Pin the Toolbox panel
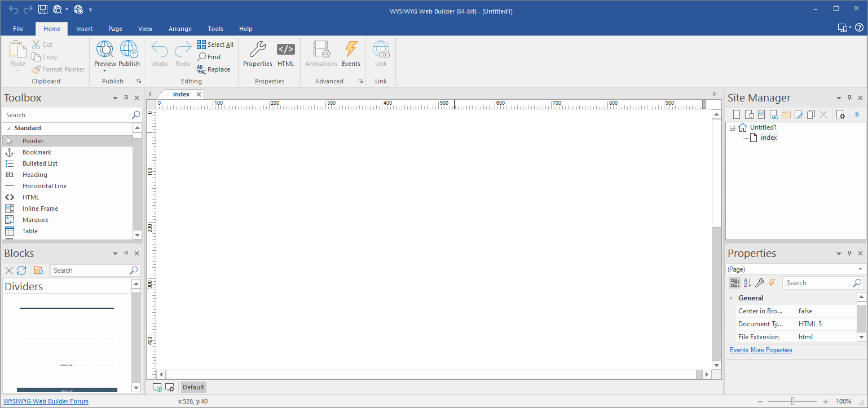The height and width of the screenshot is (408, 868). [x=126, y=98]
